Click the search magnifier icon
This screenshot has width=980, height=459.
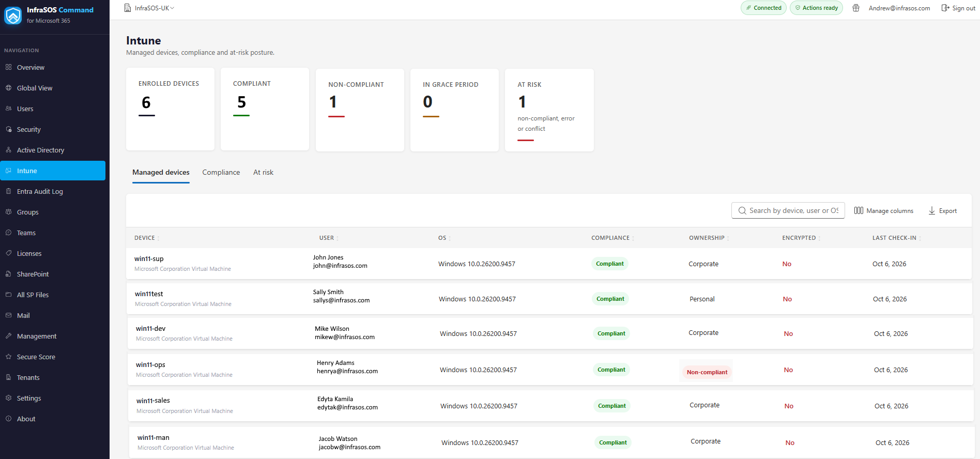(742, 210)
